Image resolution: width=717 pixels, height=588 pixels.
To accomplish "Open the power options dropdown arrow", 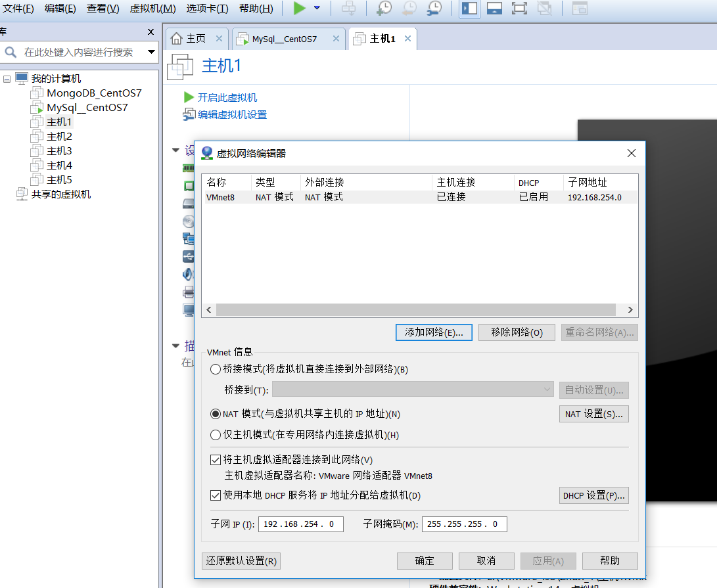I will tap(317, 9).
